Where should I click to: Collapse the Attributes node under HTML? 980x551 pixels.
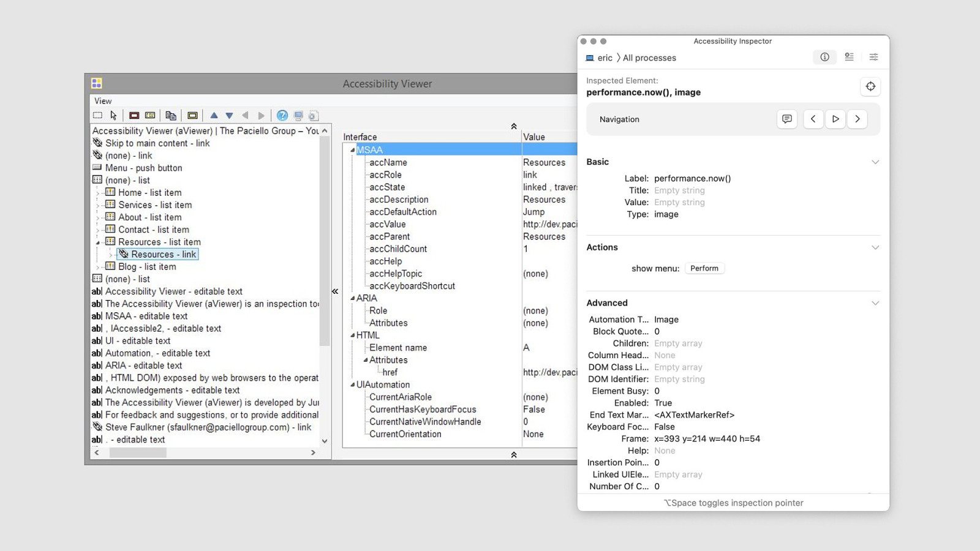pyautogui.click(x=366, y=360)
